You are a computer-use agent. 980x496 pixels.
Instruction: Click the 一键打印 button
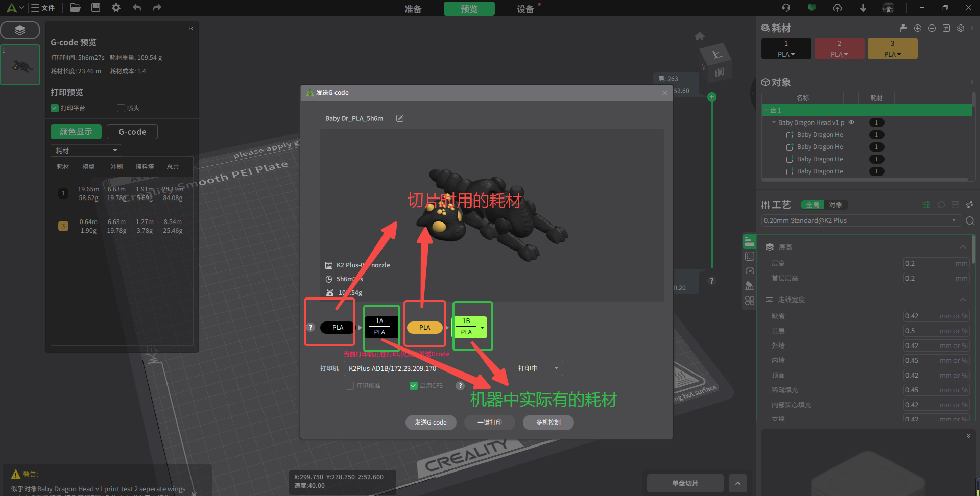489,423
